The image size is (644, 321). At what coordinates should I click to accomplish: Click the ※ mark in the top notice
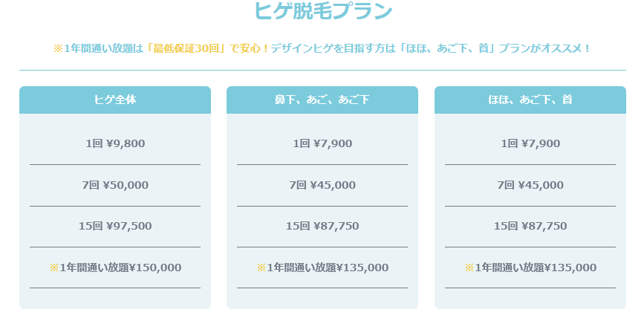(59, 48)
